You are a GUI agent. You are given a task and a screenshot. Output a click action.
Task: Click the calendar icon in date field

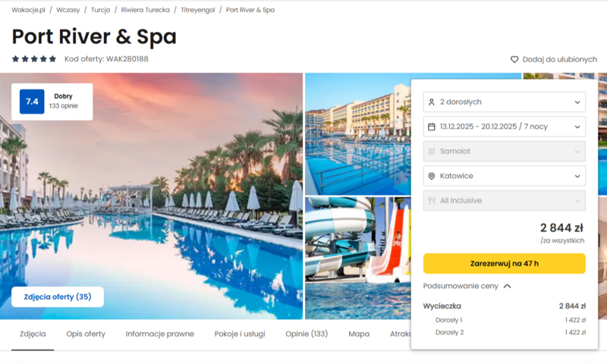[x=432, y=127]
